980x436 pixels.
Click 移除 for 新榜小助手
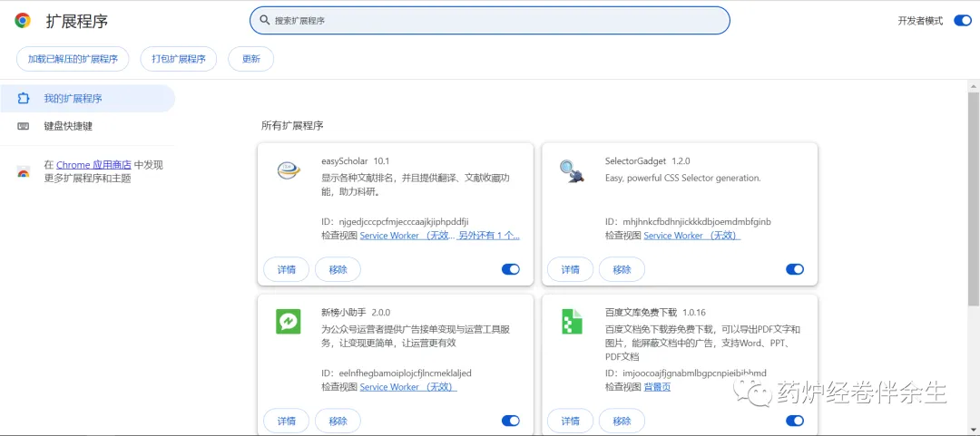pos(338,421)
